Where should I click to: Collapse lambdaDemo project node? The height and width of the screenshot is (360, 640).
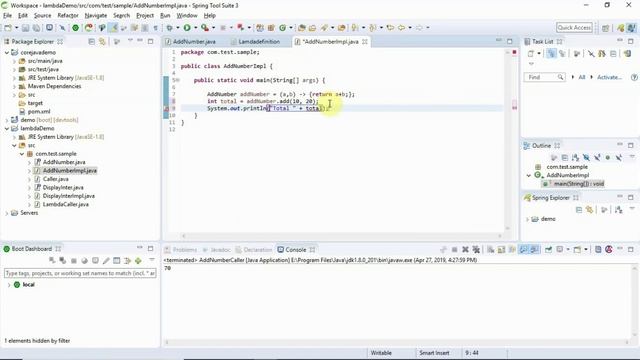tap(7, 129)
